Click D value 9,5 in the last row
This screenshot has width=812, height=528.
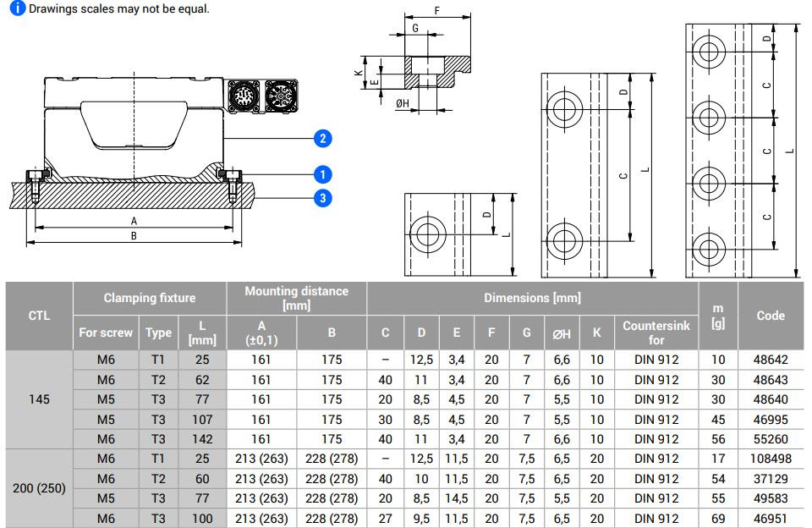click(x=421, y=519)
